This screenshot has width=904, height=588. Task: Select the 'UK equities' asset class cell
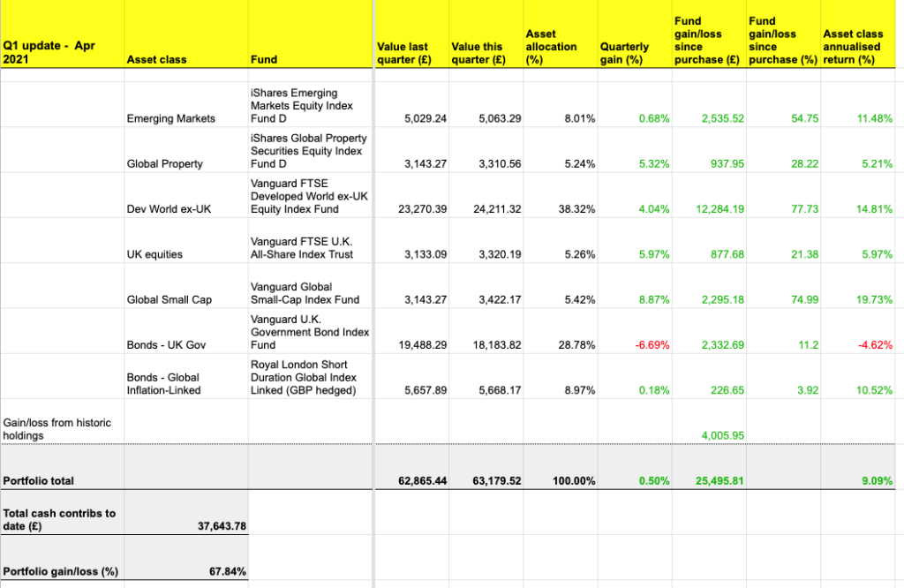(x=186, y=240)
